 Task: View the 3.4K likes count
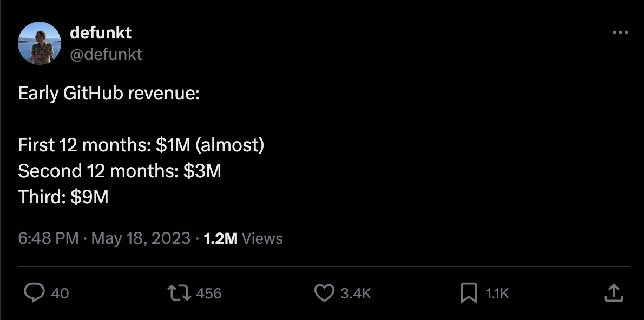[357, 293]
